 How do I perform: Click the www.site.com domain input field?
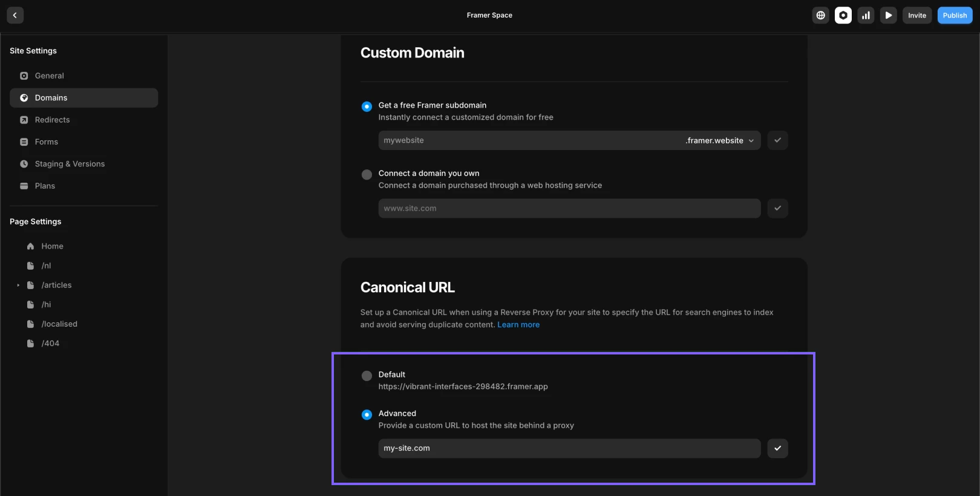click(x=570, y=208)
